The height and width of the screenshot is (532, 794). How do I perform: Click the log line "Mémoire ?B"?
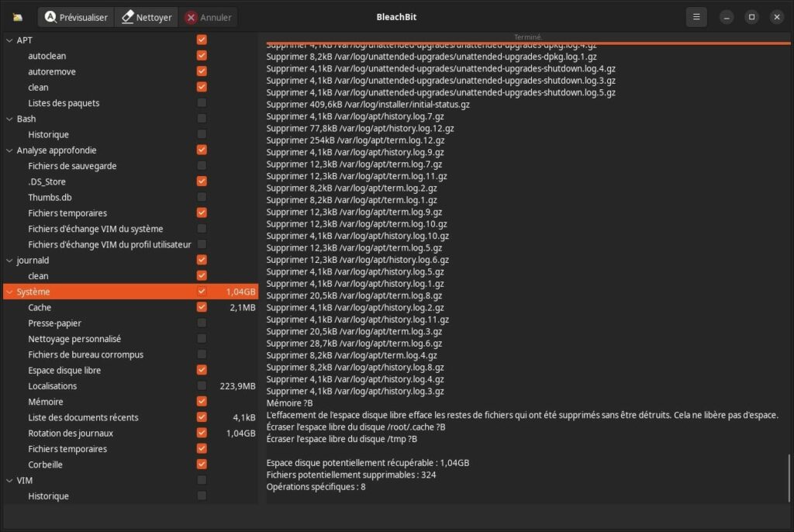(x=290, y=403)
